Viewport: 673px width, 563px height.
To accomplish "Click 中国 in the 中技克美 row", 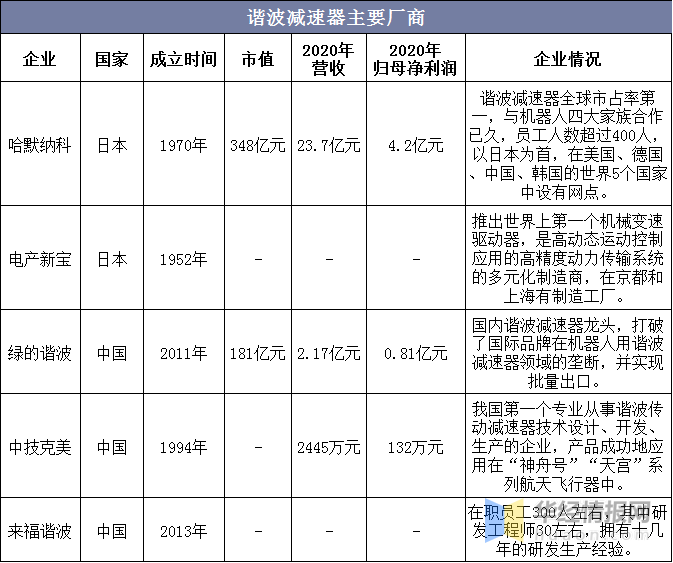I will (x=112, y=448).
